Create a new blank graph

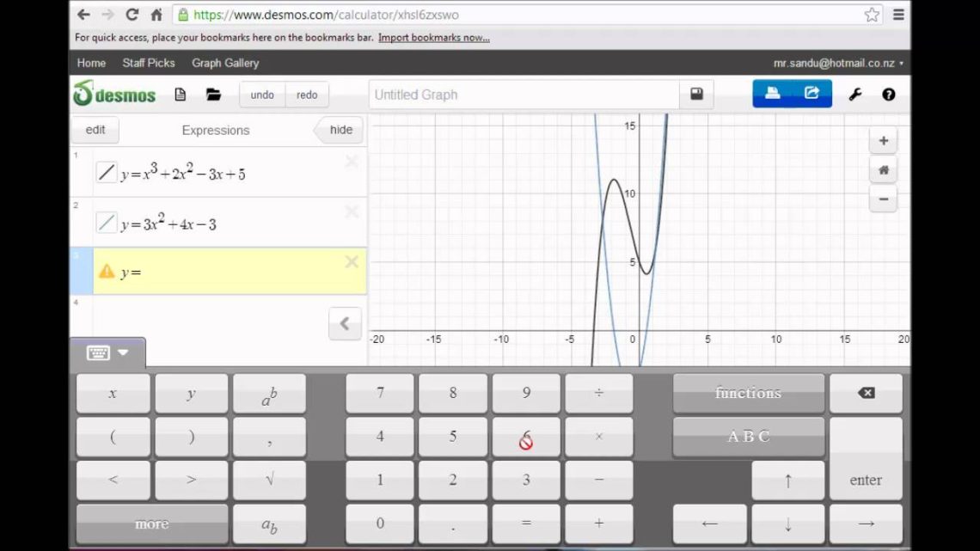pos(180,95)
